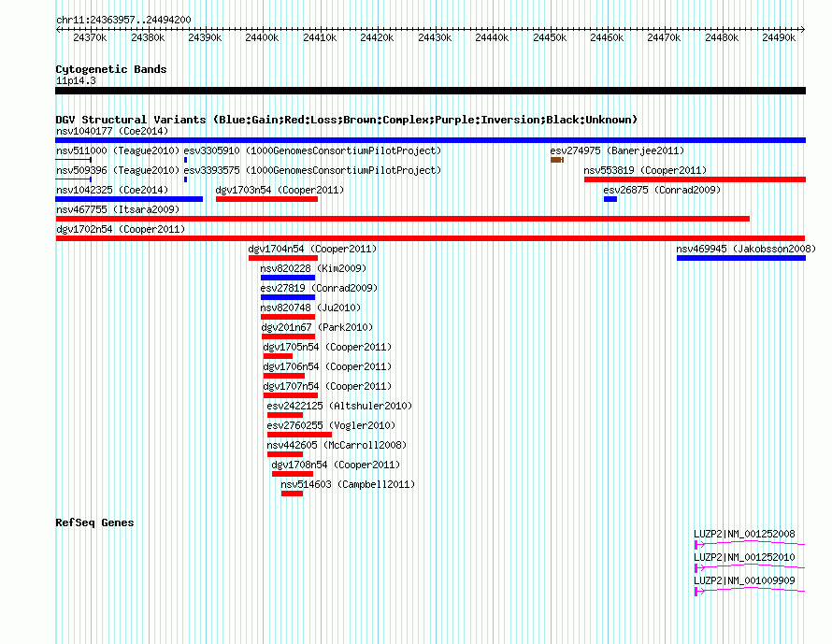832x644 pixels.
Task: Click the 24490k ruler tick label
Action: pos(779,37)
